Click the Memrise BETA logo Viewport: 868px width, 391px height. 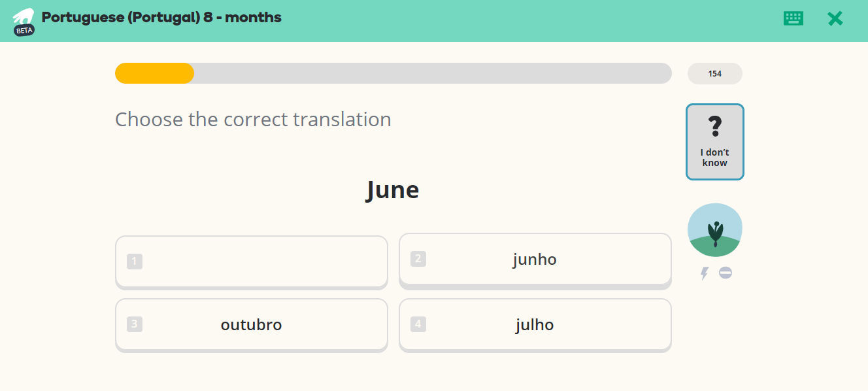[x=24, y=22]
